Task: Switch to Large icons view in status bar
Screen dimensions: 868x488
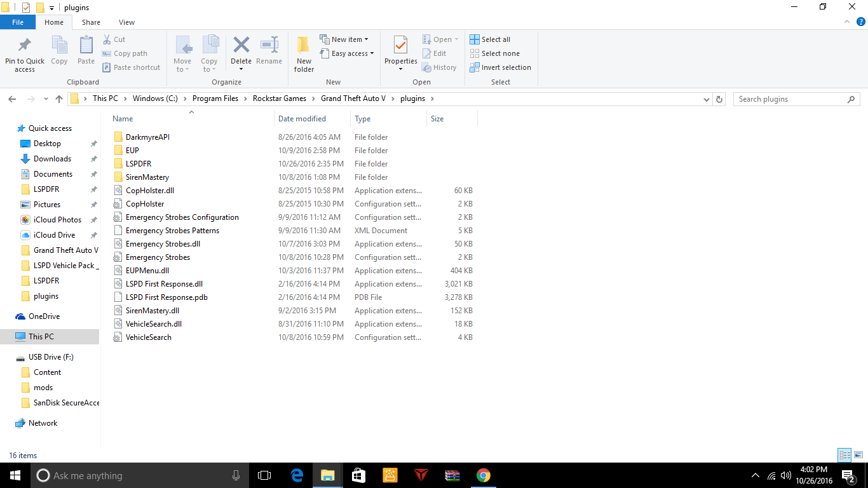Action: click(858, 455)
